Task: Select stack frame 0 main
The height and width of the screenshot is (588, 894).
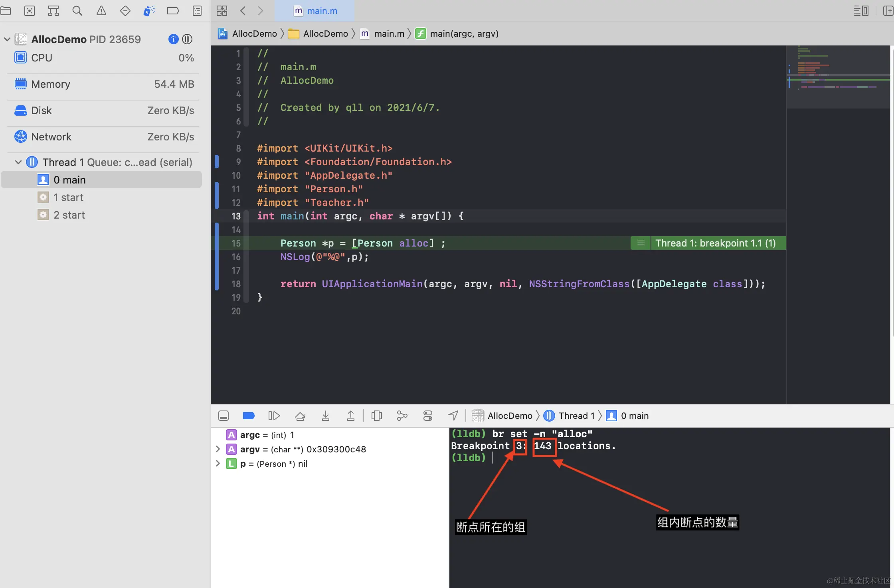Action: click(x=101, y=180)
